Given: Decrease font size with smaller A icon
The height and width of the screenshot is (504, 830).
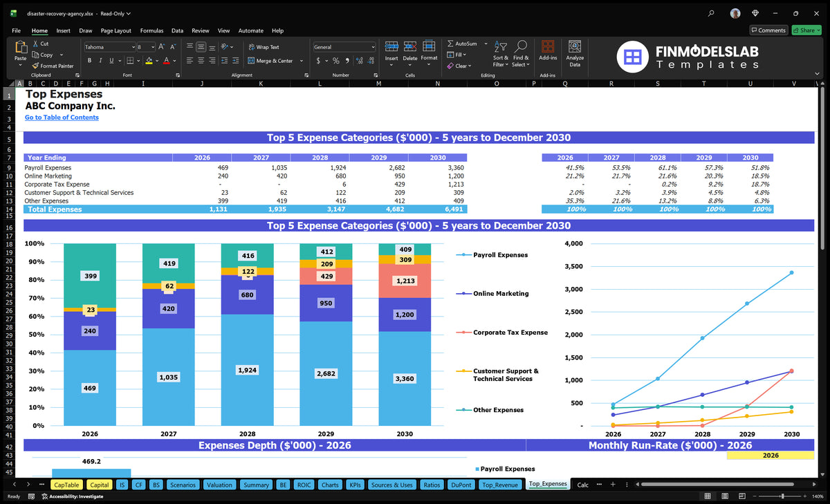Looking at the screenshot, I should pyautogui.click(x=173, y=47).
